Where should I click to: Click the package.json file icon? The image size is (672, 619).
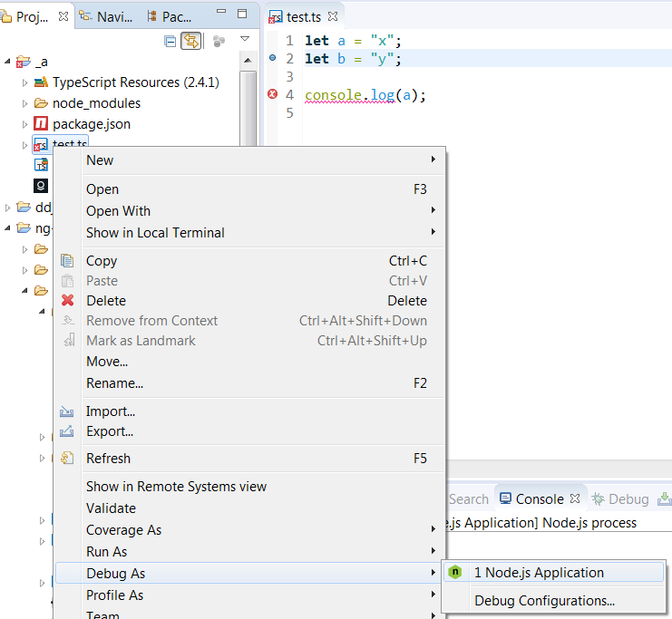41,123
